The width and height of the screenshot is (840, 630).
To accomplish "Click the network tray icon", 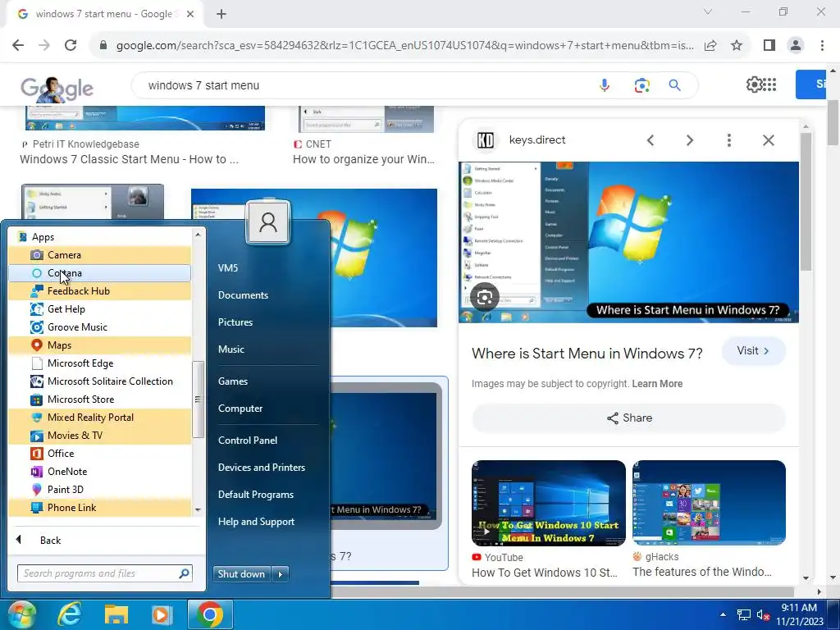I will tap(743, 615).
